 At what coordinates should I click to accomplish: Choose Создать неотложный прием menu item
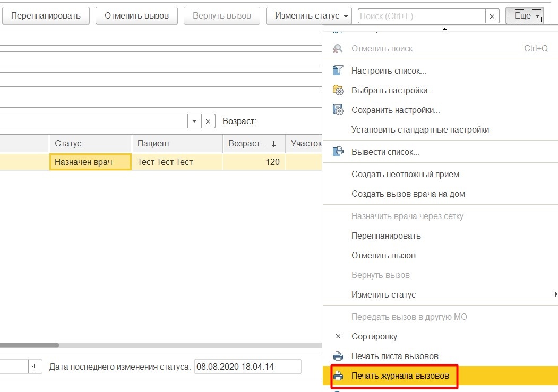pyautogui.click(x=405, y=174)
